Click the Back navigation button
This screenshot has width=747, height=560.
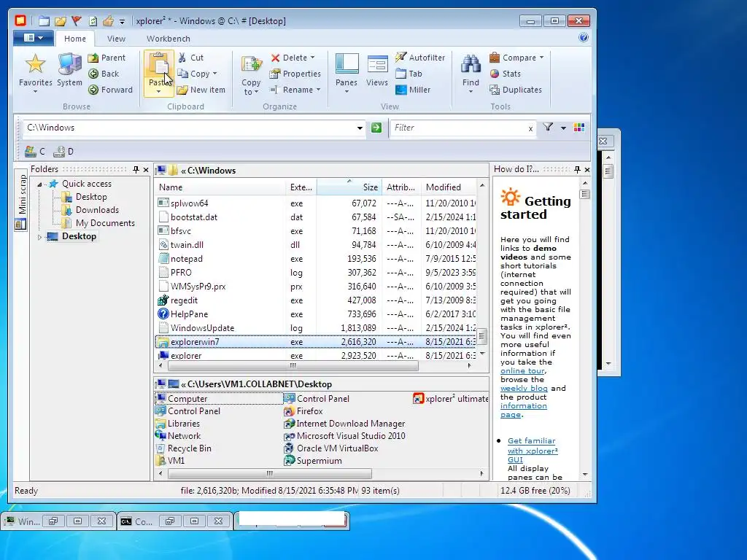[104, 74]
